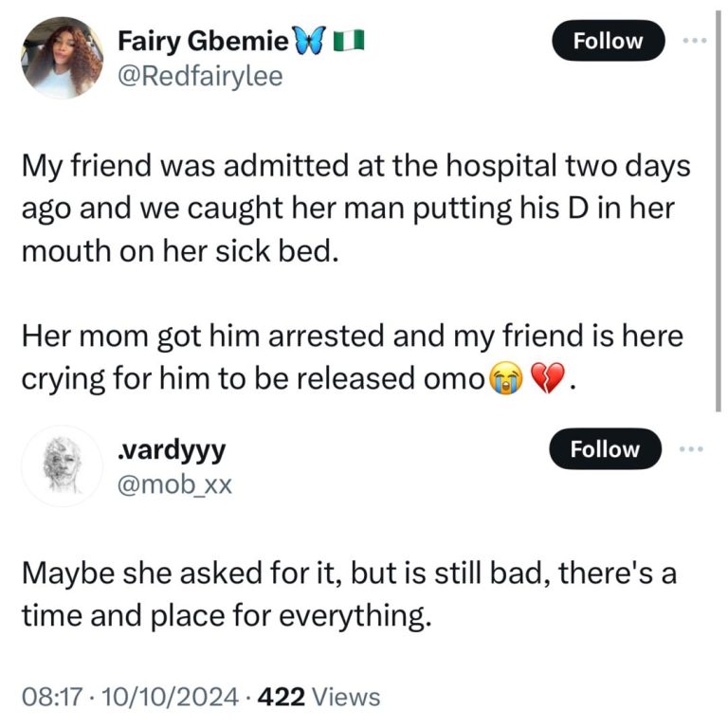Expand the three-dot menu on .vardyyy's reply
728x728 pixels.
(695, 450)
